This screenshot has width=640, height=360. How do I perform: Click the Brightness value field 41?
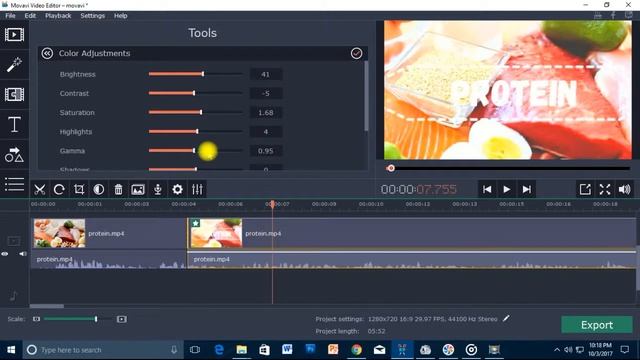coord(266,74)
